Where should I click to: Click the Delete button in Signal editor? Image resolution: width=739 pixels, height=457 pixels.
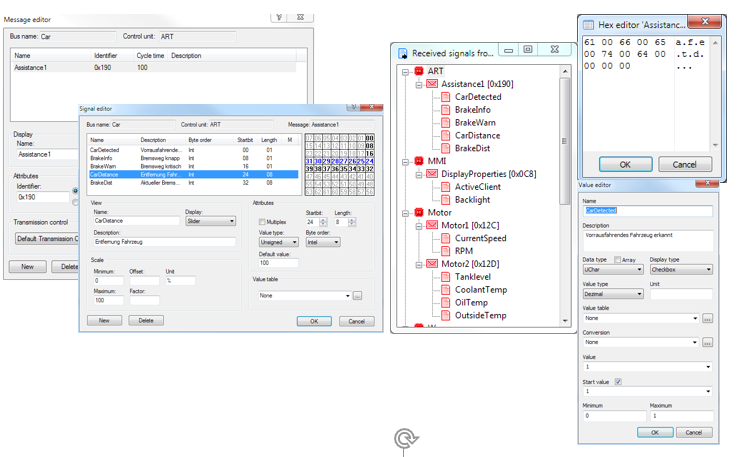[x=146, y=321]
